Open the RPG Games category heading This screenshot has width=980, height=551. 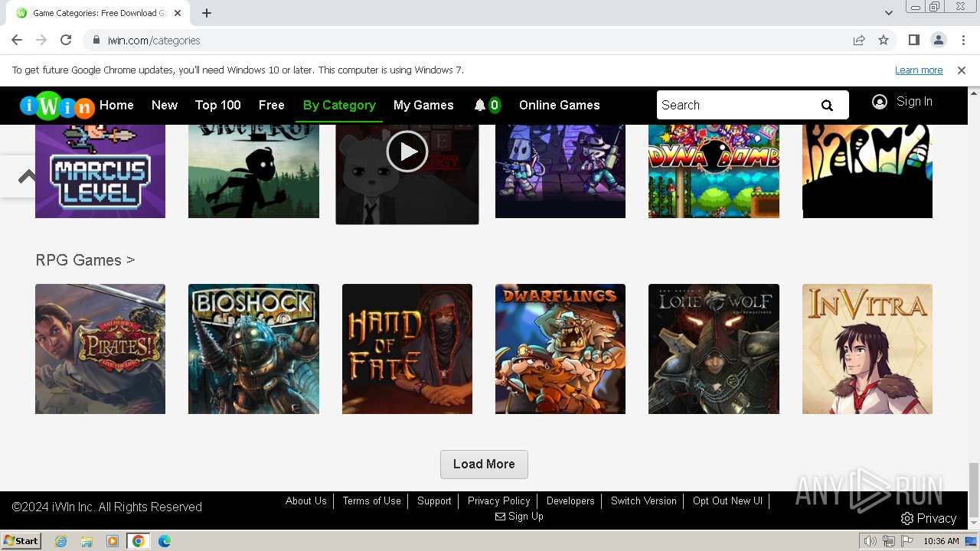coord(85,260)
